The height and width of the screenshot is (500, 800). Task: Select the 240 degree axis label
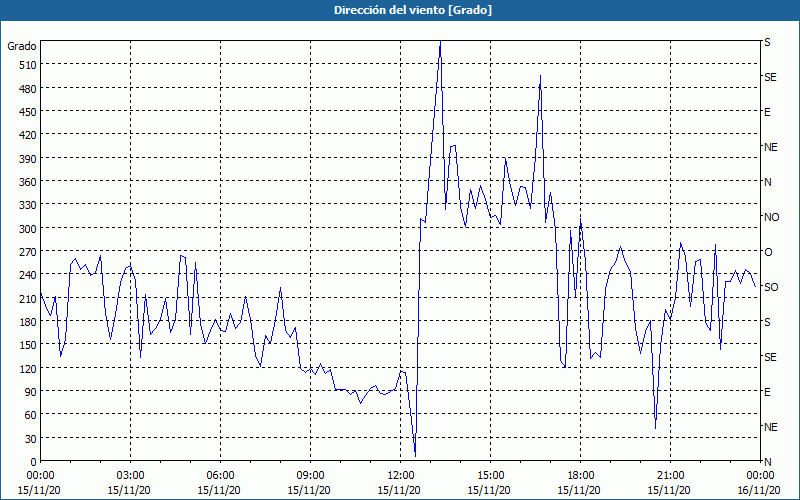[x=28, y=275]
